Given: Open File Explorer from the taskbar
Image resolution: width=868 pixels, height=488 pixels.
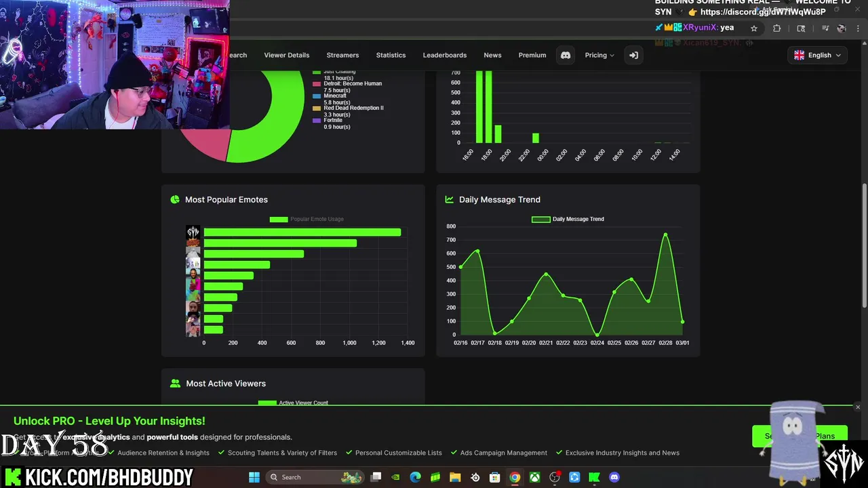Looking at the screenshot, I should point(455,477).
